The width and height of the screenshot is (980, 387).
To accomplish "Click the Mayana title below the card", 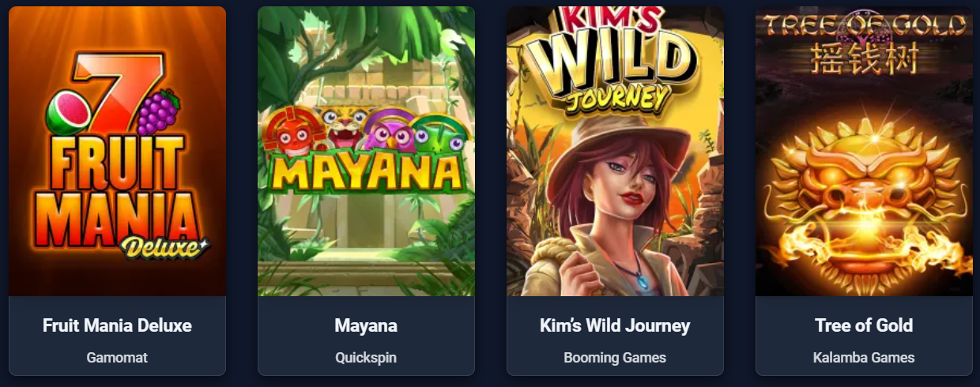I will click(x=366, y=325).
